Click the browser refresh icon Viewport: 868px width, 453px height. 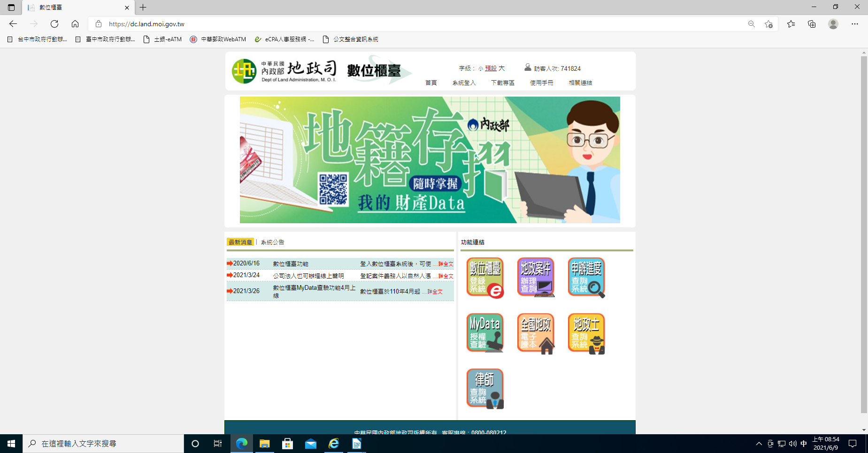[x=54, y=24]
